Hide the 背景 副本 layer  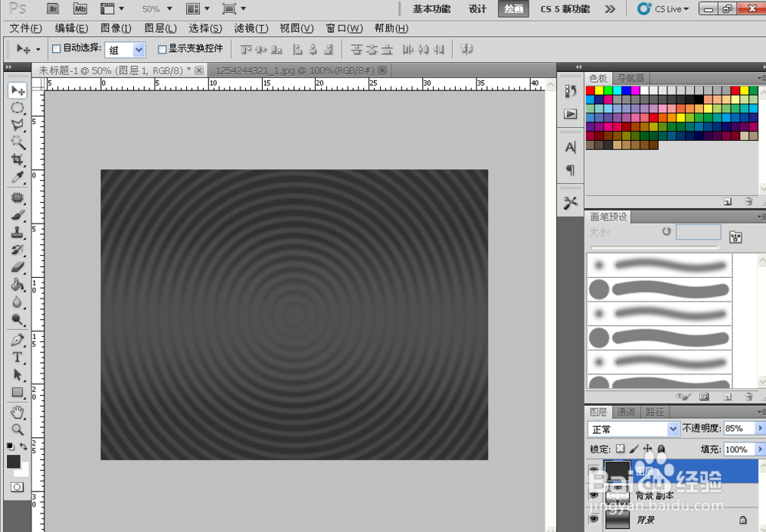pos(594,495)
